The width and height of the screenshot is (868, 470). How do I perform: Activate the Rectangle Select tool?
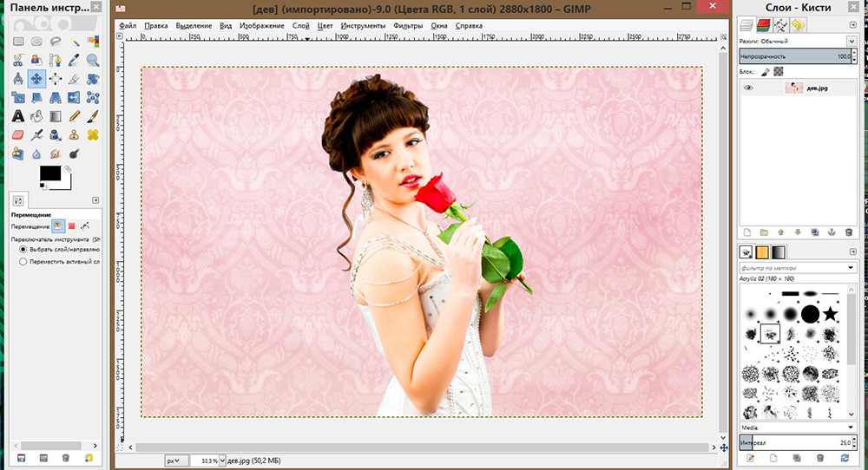tap(17, 41)
